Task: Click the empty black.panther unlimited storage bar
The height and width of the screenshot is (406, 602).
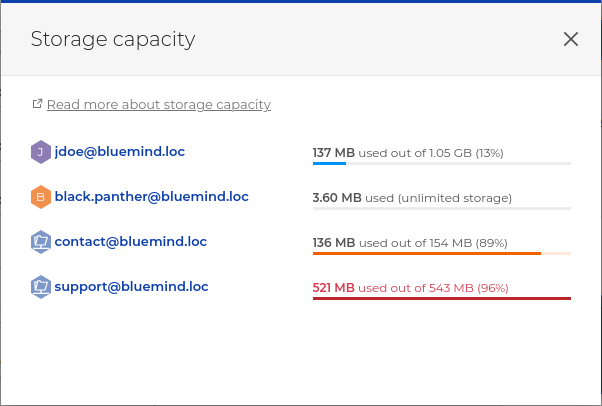Action: 442,209
